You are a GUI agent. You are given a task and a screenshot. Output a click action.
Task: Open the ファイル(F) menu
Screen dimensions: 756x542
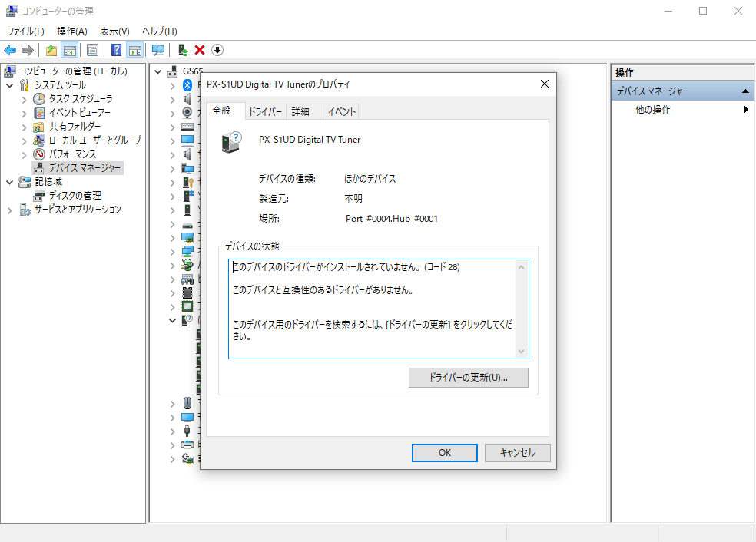click(25, 31)
